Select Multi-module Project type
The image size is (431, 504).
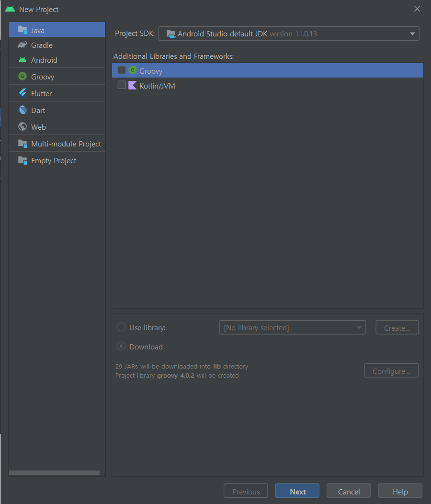[57, 144]
